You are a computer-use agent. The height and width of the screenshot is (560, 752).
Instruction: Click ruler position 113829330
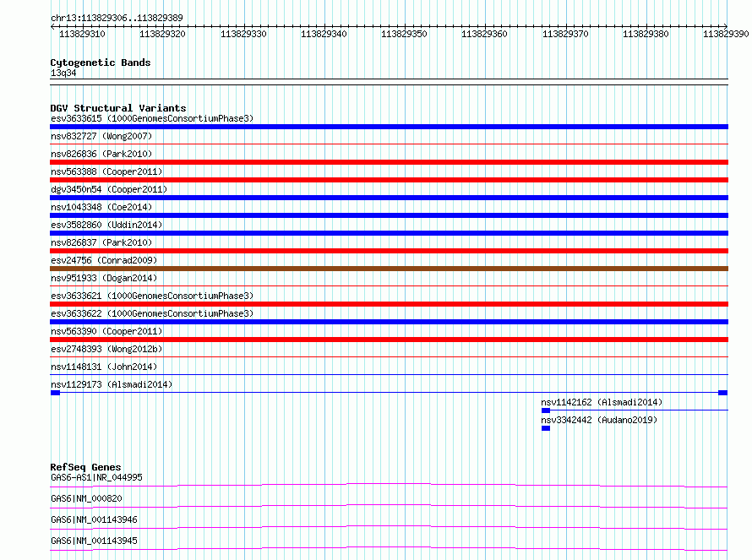pos(243,34)
